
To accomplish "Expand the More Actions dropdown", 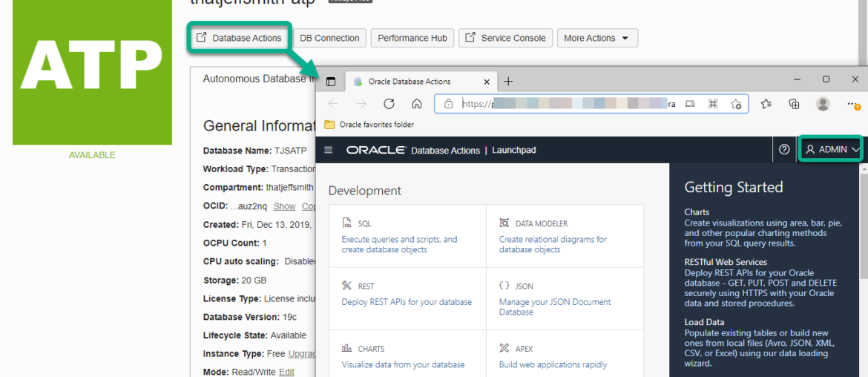I will 597,38.
